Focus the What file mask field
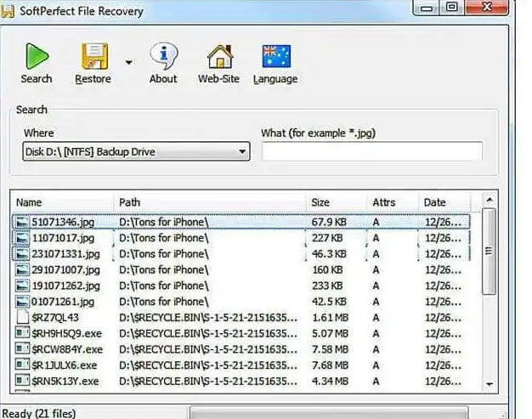532x419 pixels. (372, 151)
